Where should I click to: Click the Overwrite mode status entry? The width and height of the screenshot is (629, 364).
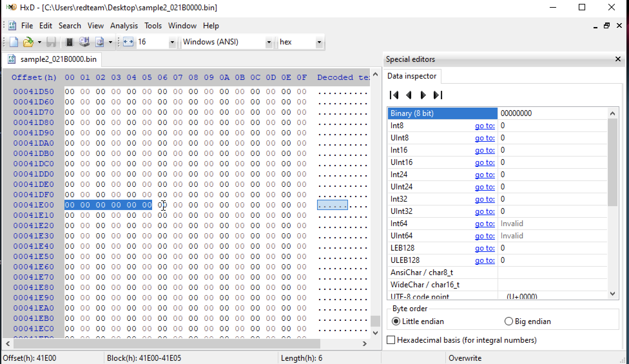[465, 358]
